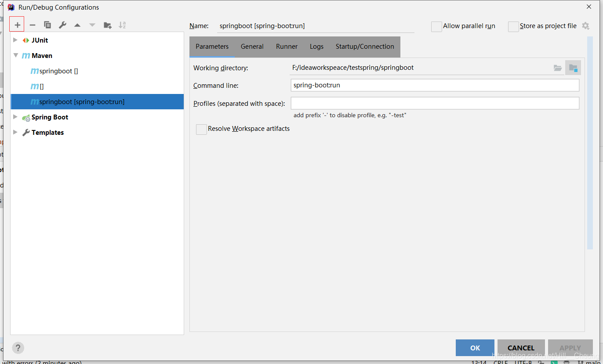Collapse the Maven tree node
Screen dimensions: 603x364
point(15,56)
